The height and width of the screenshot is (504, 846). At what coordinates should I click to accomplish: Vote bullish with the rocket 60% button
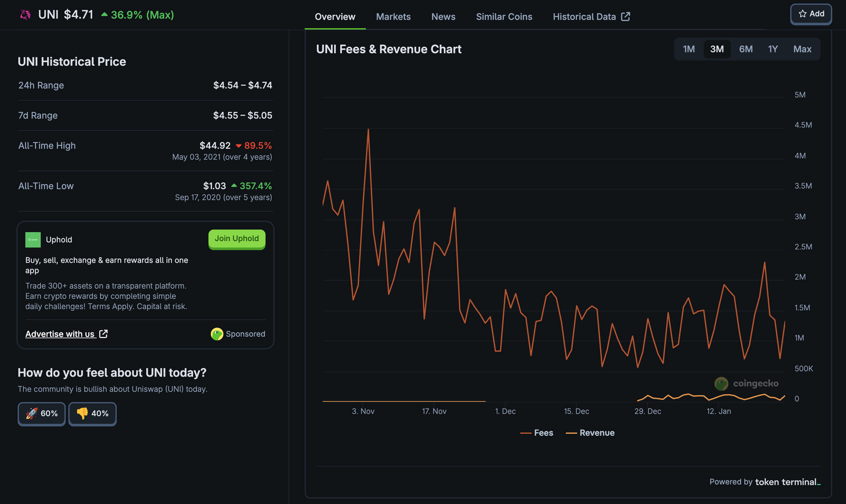[41, 413]
